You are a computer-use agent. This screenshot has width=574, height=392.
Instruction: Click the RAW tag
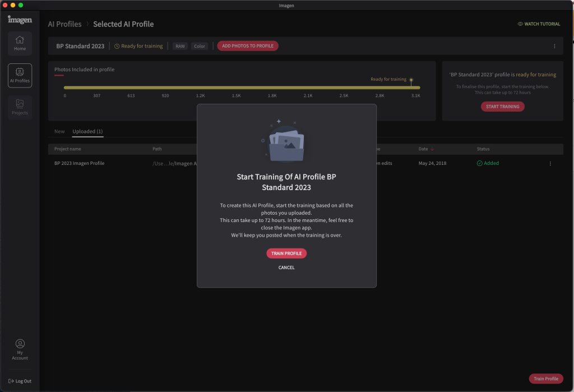point(180,46)
